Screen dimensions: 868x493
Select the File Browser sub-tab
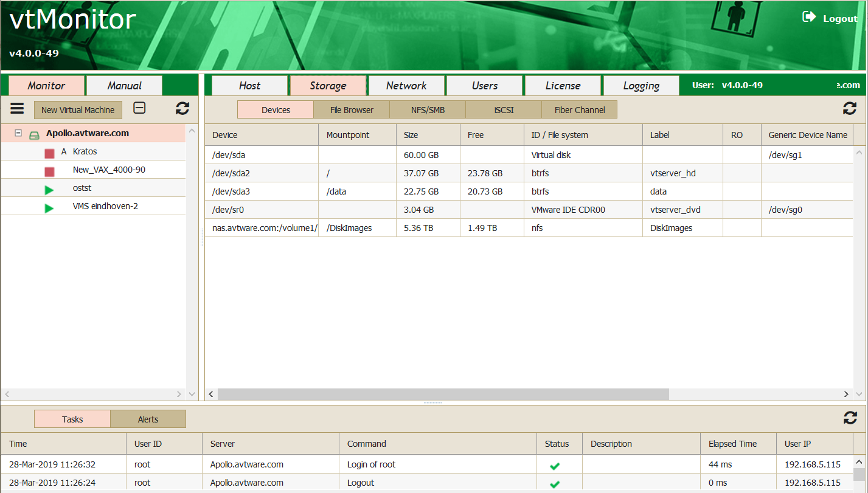(352, 110)
